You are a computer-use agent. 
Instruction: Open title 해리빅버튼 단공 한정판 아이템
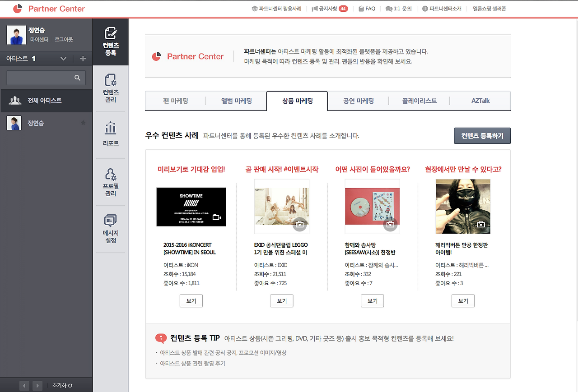coord(461,249)
